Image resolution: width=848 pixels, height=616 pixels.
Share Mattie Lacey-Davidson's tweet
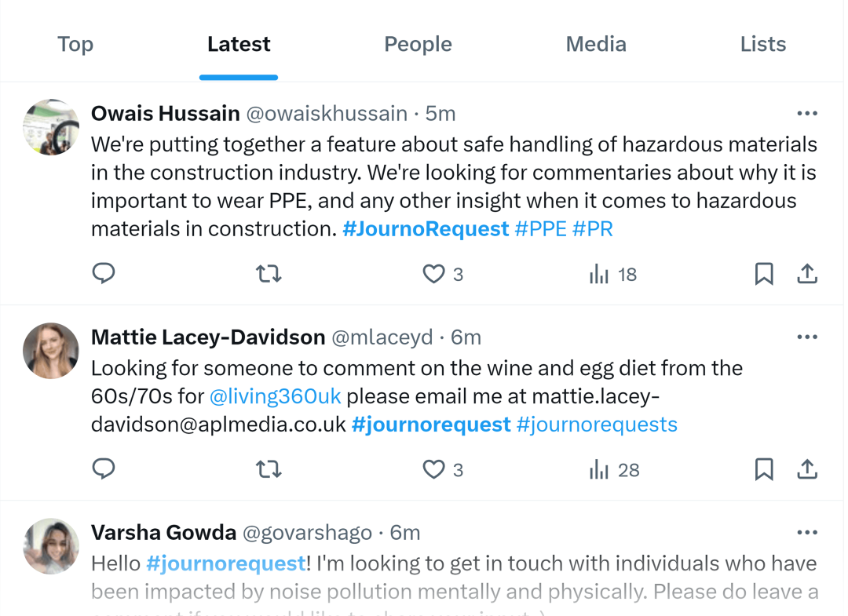click(x=807, y=469)
